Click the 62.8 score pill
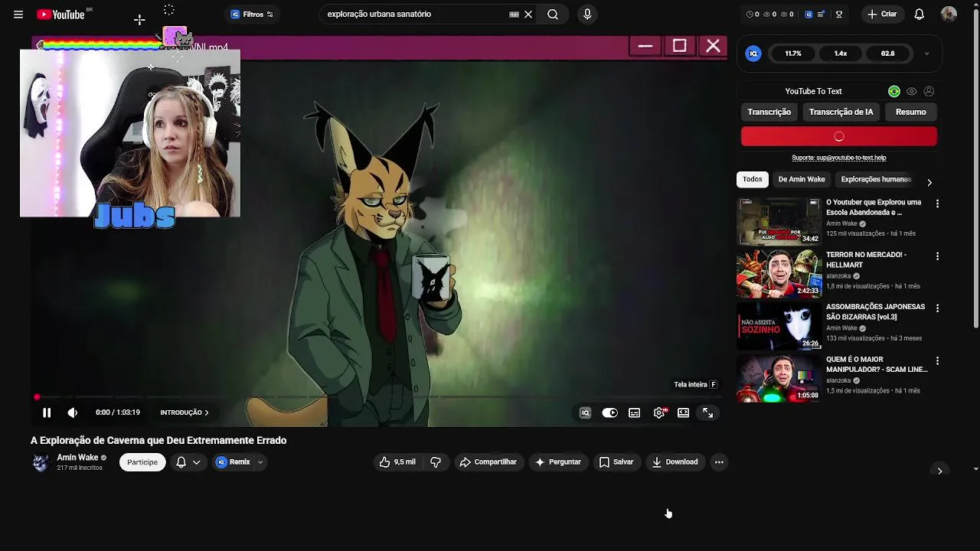This screenshot has width=980, height=551. pos(887,54)
